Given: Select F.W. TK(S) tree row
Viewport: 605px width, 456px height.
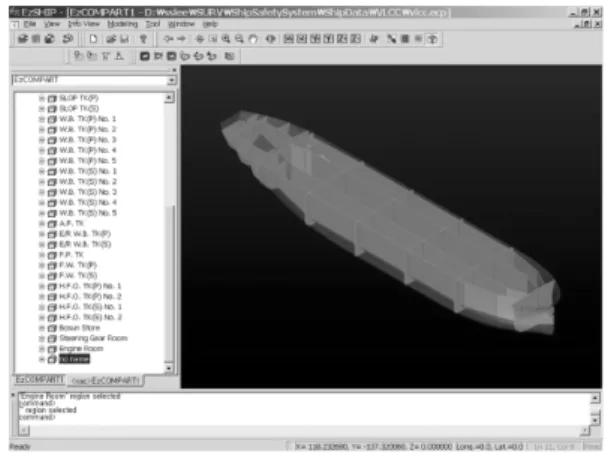Looking at the screenshot, I should point(78,276).
